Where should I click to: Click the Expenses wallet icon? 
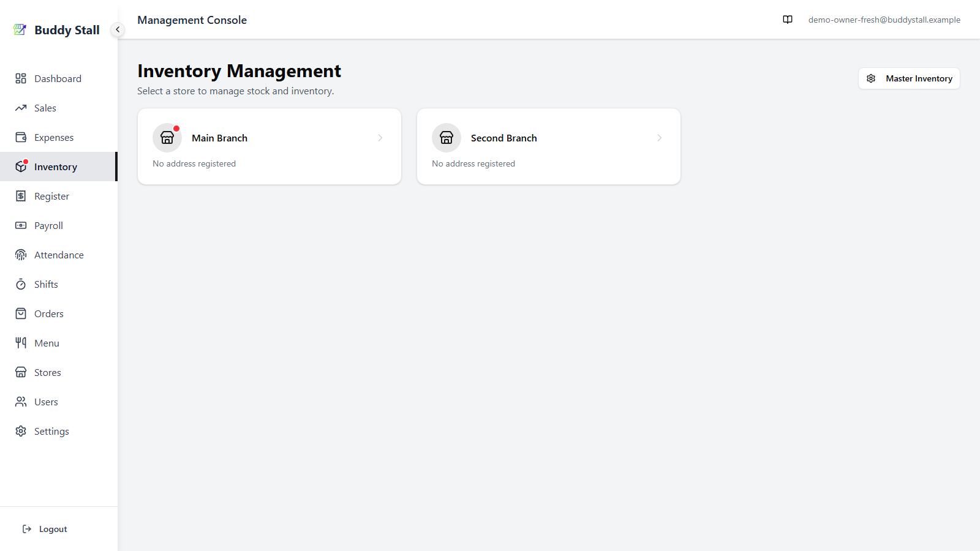coord(21,137)
